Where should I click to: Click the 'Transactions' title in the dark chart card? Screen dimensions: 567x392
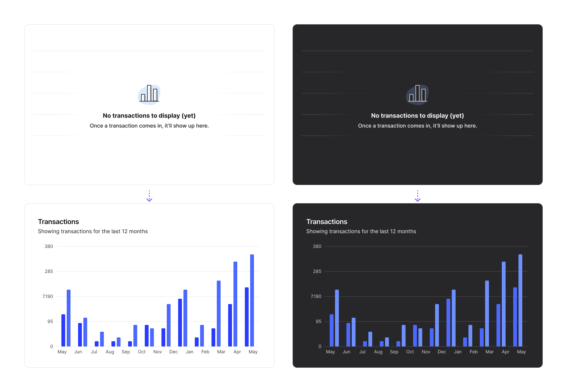(327, 222)
